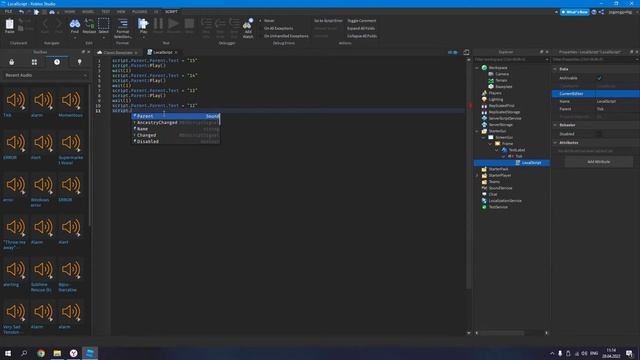Select SoundService in Explorer
The width and height of the screenshot is (640, 360).
click(500, 188)
